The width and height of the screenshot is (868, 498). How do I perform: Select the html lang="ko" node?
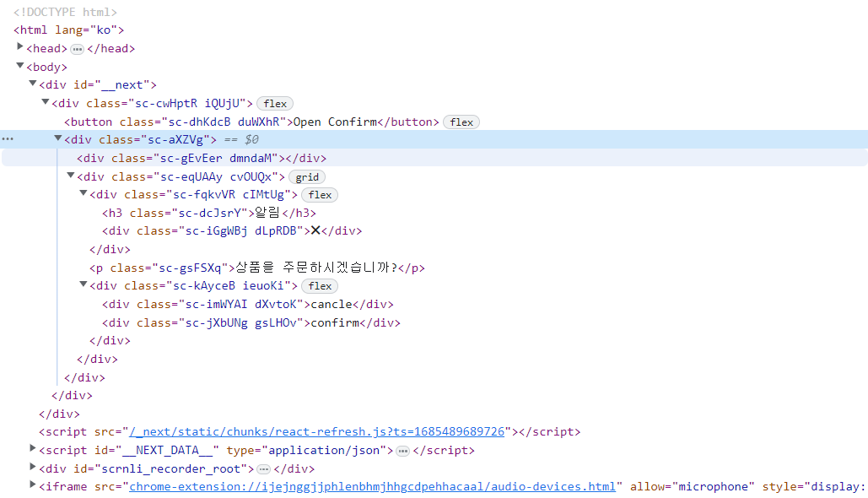coord(68,30)
